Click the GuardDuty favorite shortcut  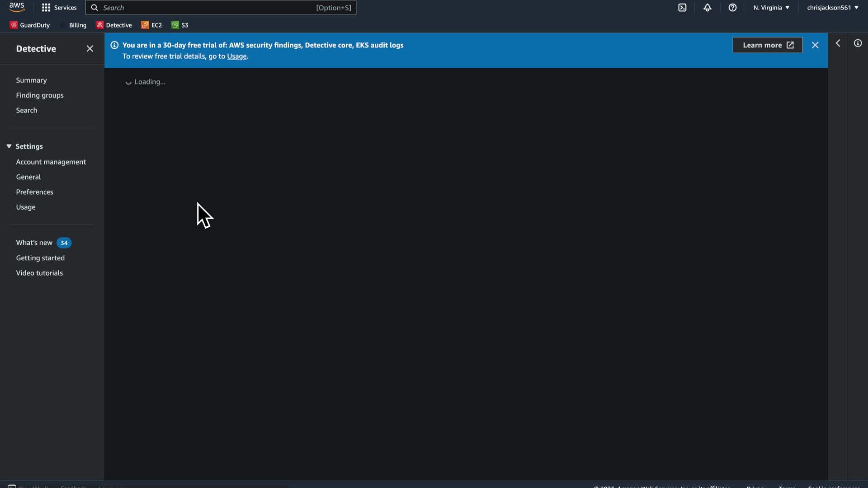pyautogui.click(x=30, y=25)
